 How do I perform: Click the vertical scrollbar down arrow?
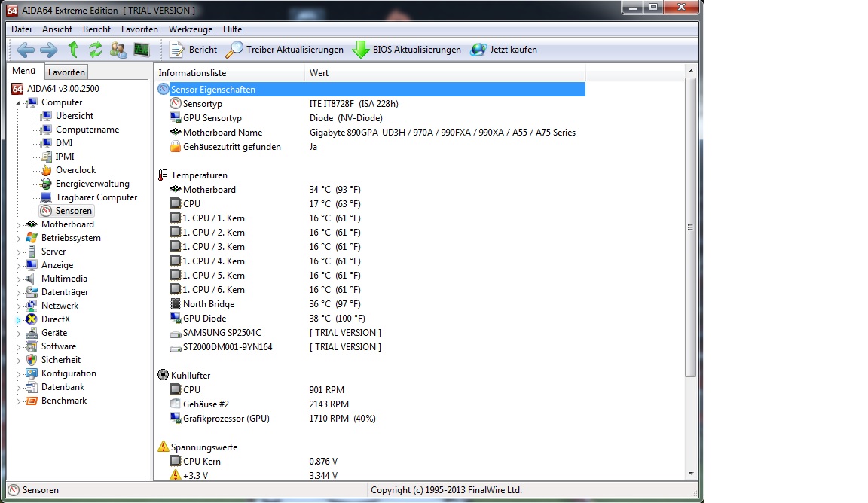[690, 474]
